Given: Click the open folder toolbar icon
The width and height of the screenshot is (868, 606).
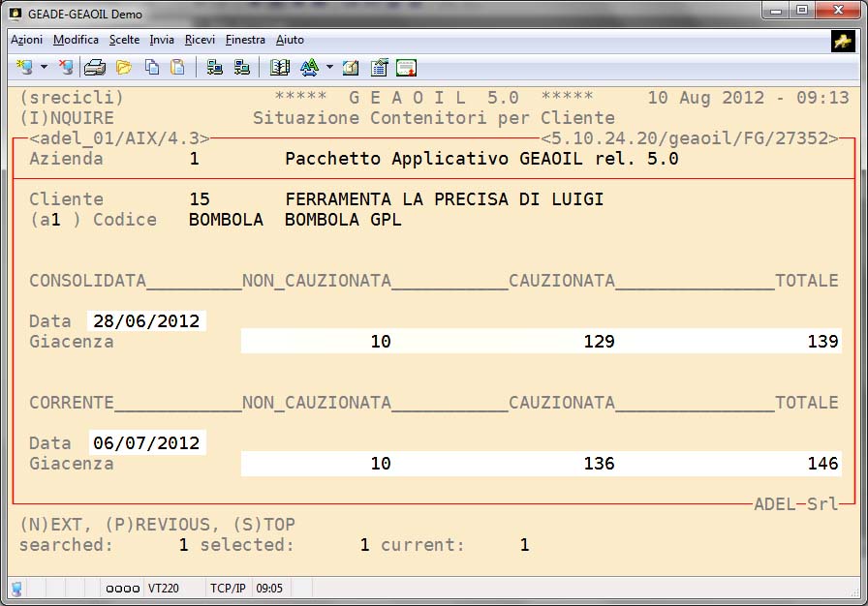Looking at the screenshot, I should click(123, 68).
